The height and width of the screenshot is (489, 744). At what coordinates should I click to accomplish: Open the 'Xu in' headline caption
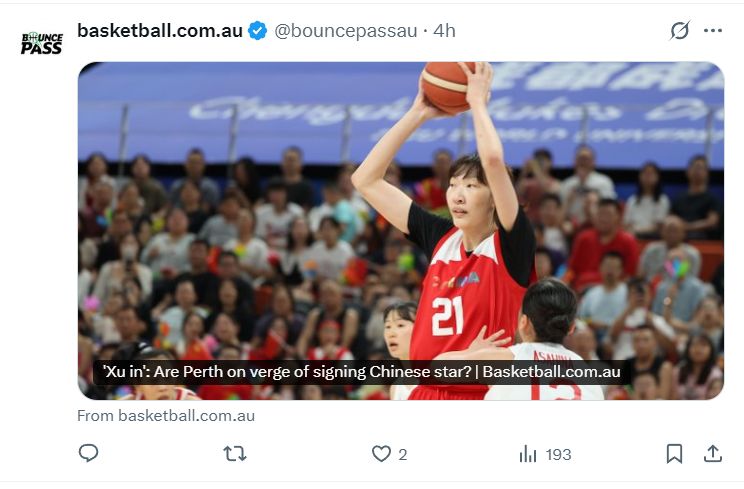tap(362, 372)
